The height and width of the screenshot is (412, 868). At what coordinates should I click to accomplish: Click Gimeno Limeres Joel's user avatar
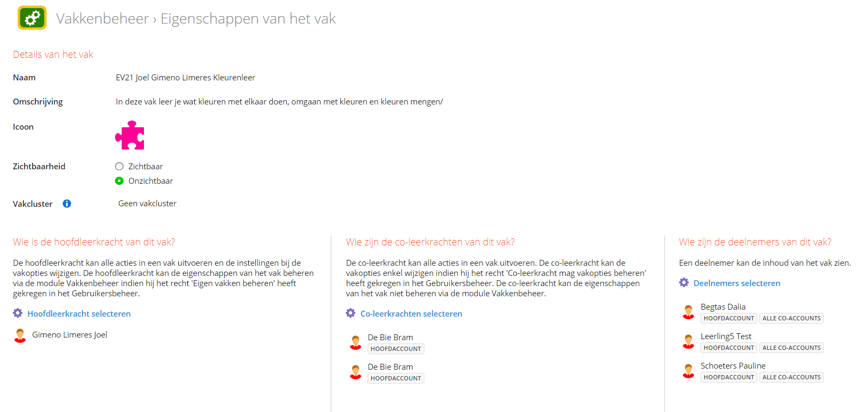point(20,335)
